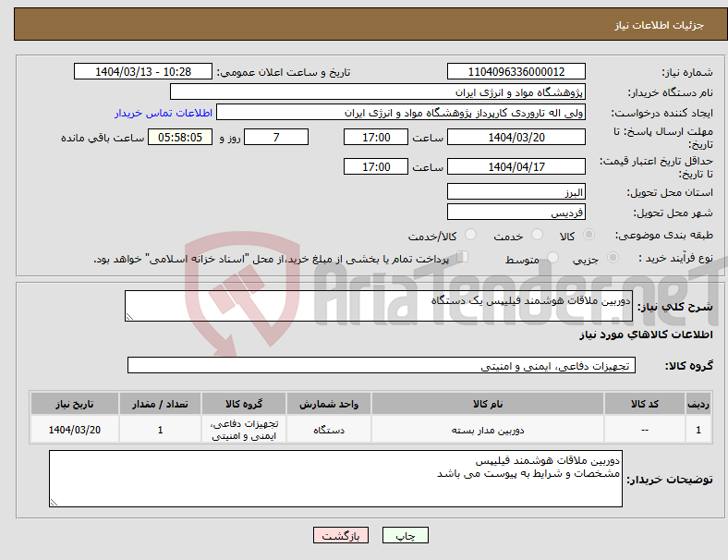Image resolution: width=728 pixels, height=560 pixels.
Task: Click the تعداد / مقدار column header
Action: tap(160, 404)
